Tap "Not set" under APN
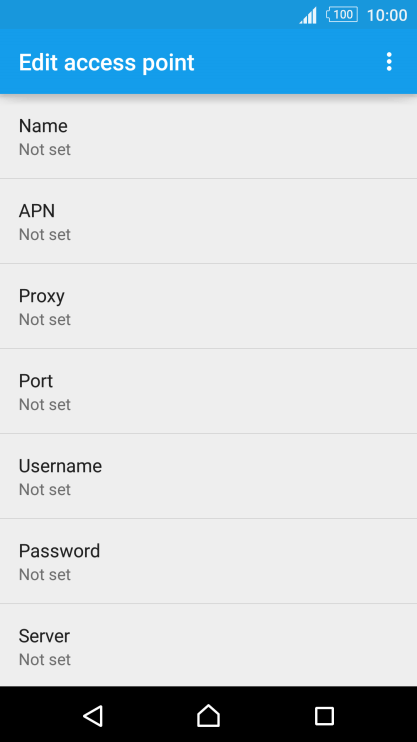The width and height of the screenshot is (417, 742). pos(44,235)
